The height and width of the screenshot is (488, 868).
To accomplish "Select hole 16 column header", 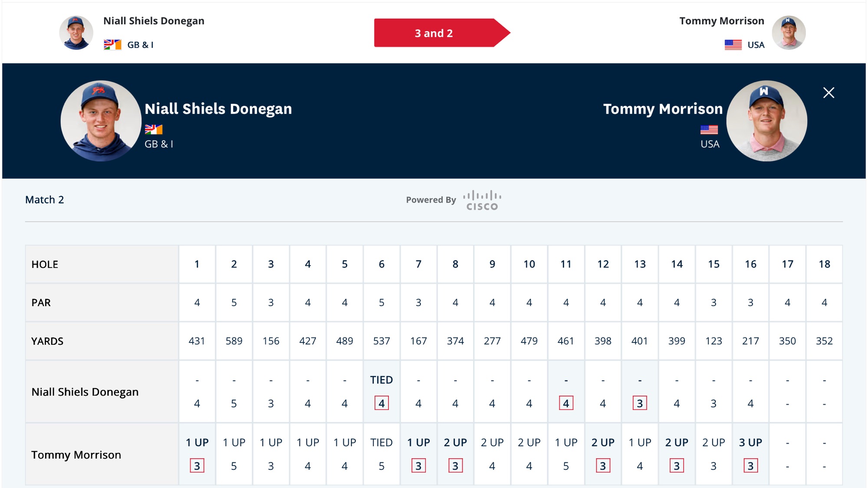I will (750, 264).
